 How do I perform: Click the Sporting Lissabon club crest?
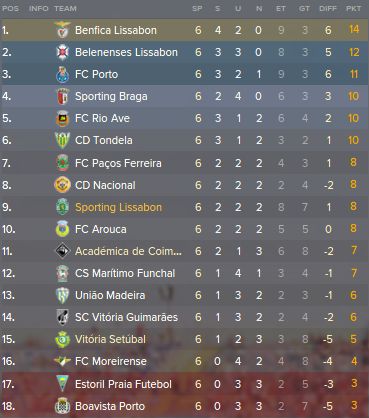[62, 207]
